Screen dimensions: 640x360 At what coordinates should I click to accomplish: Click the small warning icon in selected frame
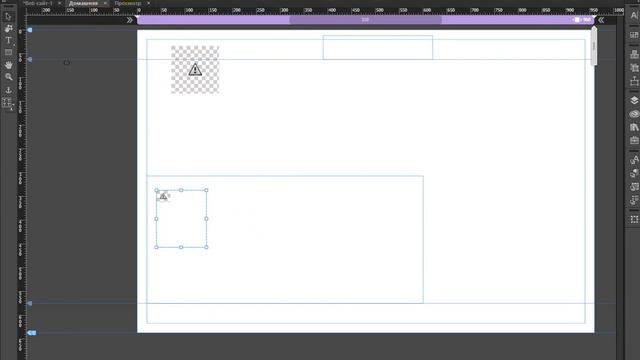[163, 197]
